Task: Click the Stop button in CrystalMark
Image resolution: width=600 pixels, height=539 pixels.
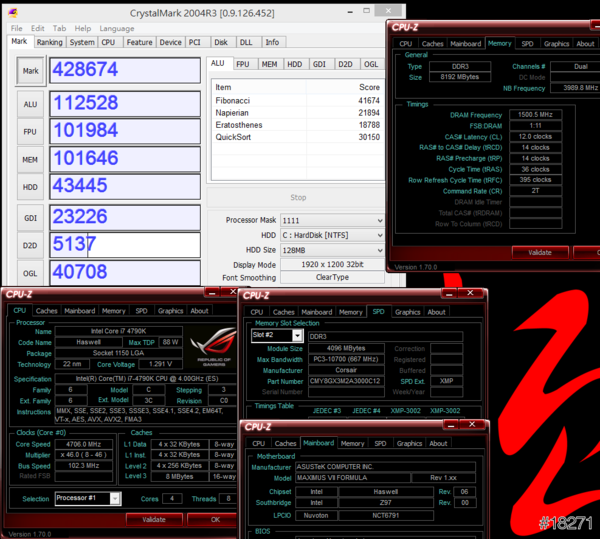Action: tap(298, 197)
